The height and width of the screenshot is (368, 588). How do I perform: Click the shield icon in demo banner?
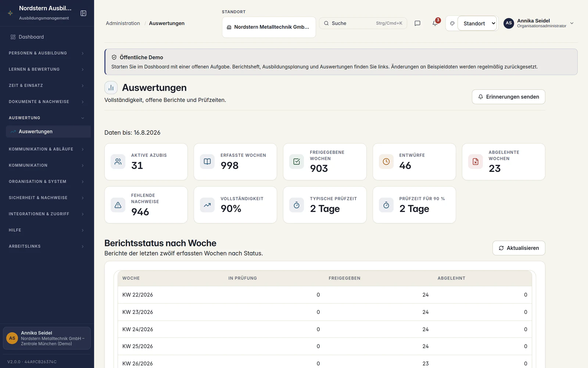click(x=114, y=57)
